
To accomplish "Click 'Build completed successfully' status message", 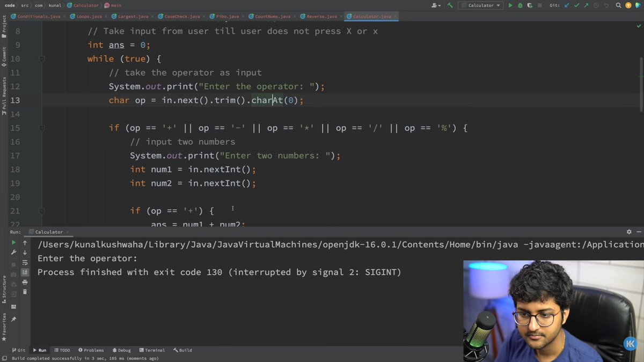I will (84, 358).
